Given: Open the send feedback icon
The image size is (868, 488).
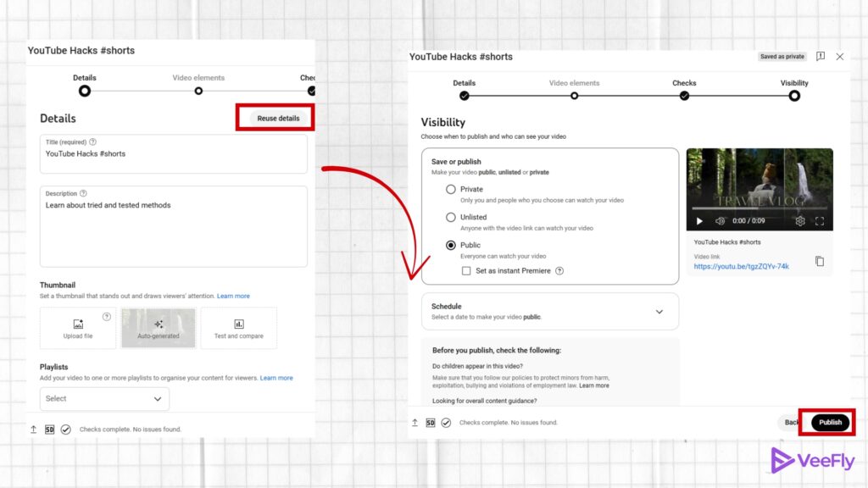Looking at the screenshot, I should tap(821, 56).
